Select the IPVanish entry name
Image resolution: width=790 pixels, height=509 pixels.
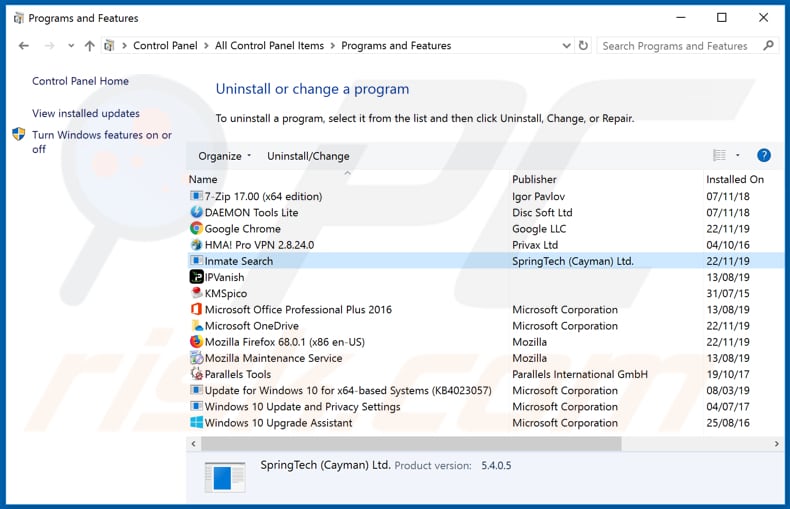pyautogui.click(x=224, y=277)
